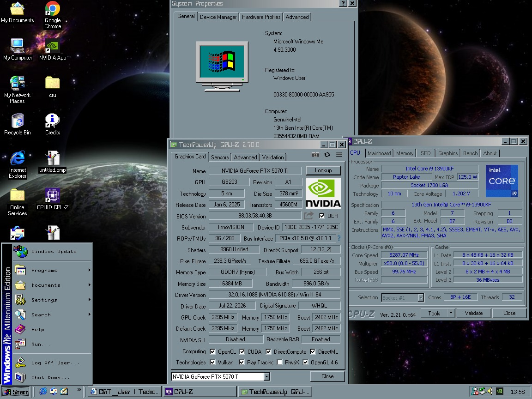Click Intel Core i9 logo in CPU-Z

502,181
